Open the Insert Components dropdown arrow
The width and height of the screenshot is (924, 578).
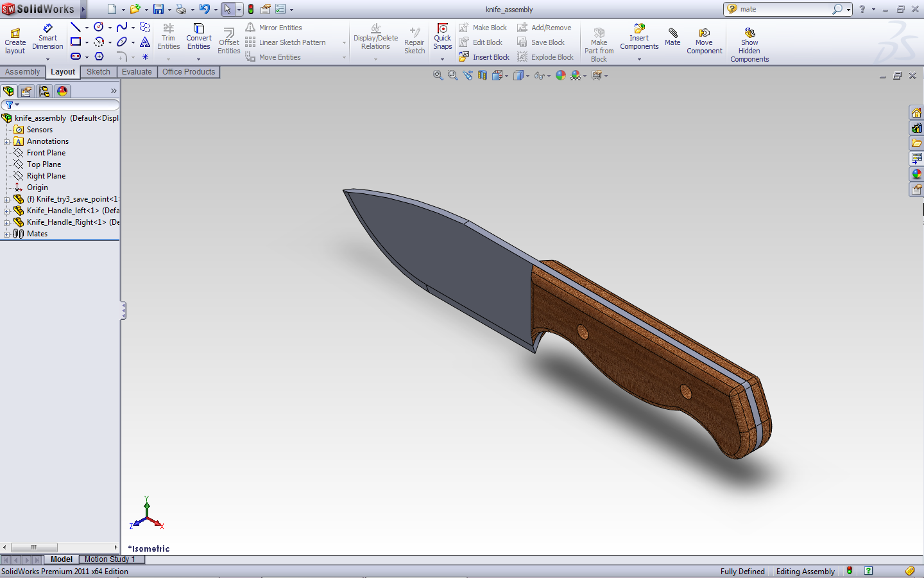[639, 59]
